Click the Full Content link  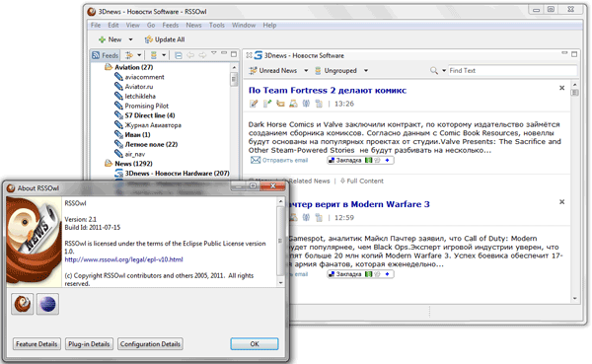pyautogui.click(x=362, y=182)
